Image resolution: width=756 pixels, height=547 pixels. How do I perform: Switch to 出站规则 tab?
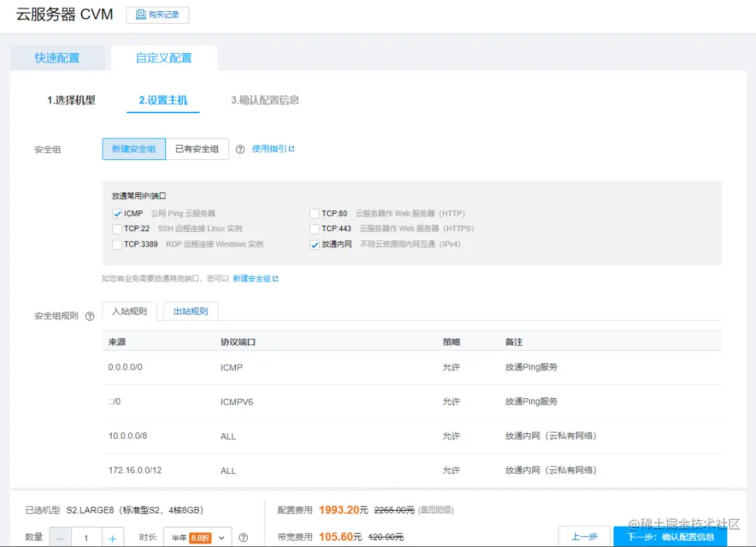(191, 311)
